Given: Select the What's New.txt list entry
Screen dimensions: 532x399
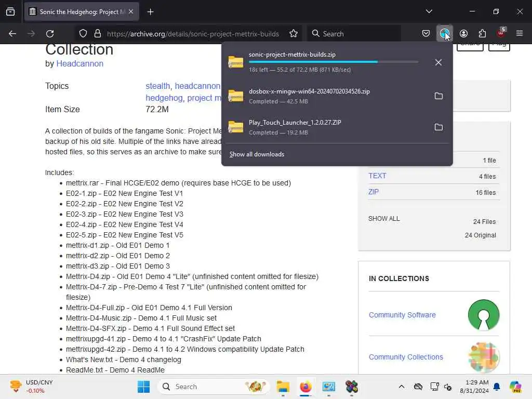Looking at the screenshot, I should coord(124,360).
